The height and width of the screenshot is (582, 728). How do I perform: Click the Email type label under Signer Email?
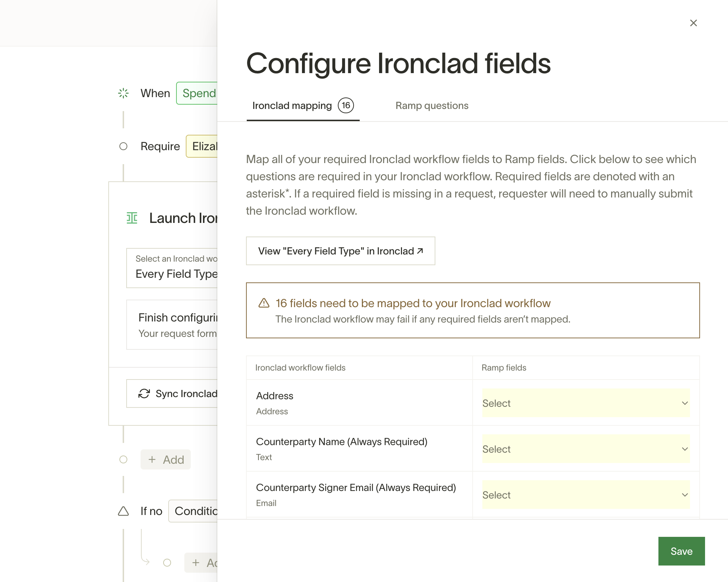tap(266, 503)
